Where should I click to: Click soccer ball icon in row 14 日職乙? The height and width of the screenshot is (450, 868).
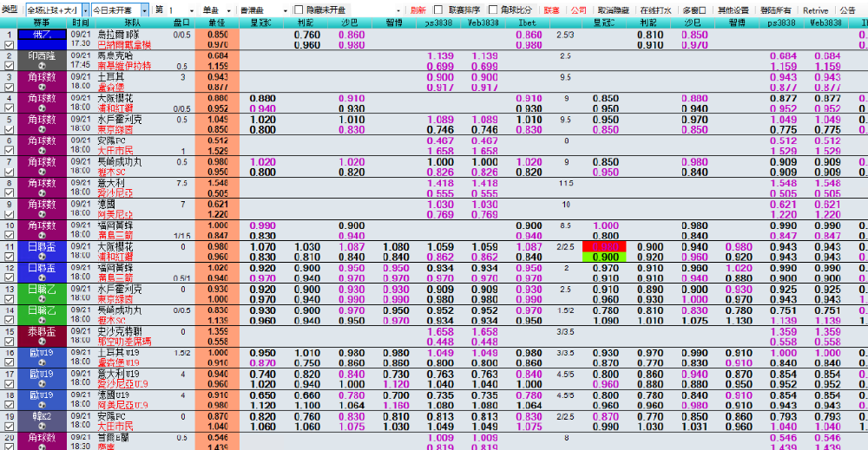[42, 321]
